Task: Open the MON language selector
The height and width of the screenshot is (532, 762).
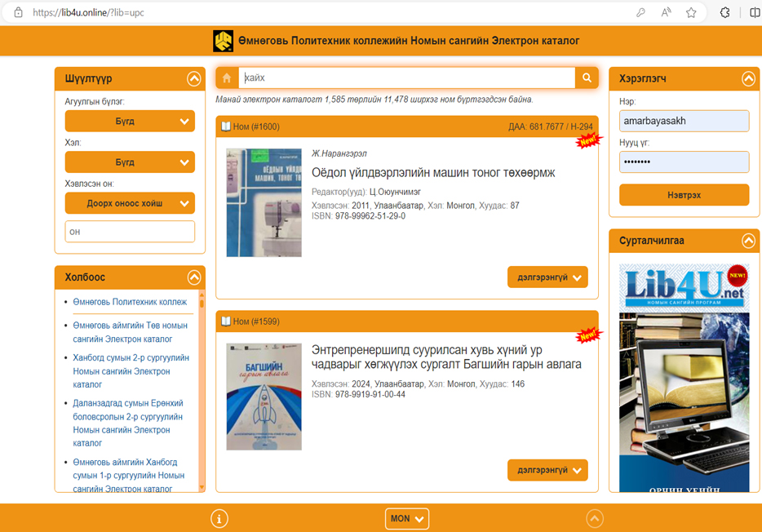Action: pos(407,519)
